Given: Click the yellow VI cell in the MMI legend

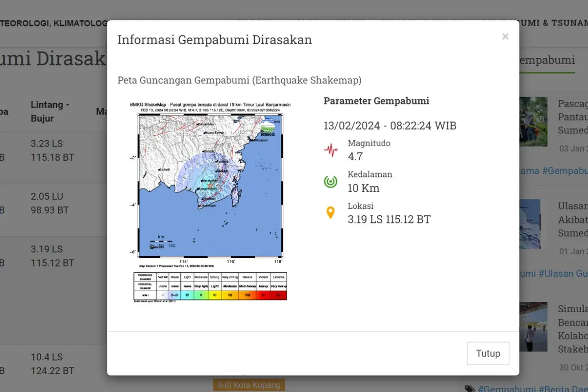Looking at the screenshot, I should 215,295.
